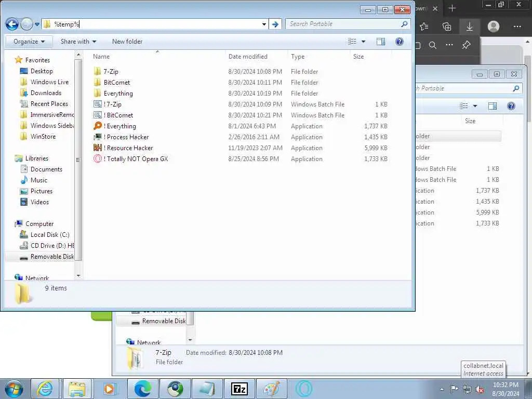Viewport: 532px width, 399px height.
Task: Toggle the preview pane icon in front Explorer
Action: click(x=381, y=42)
